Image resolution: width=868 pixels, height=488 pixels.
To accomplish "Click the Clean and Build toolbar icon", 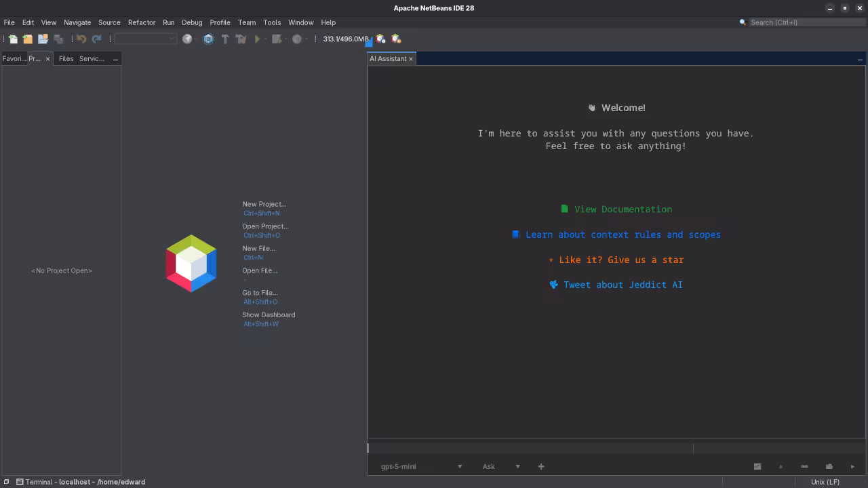I will (241, 39).
